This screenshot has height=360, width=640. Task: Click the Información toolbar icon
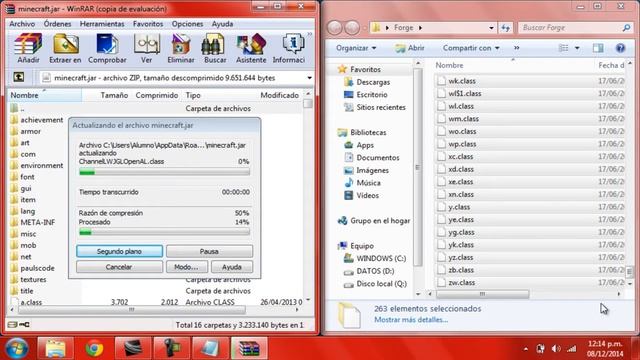click(x=289, y=49)
